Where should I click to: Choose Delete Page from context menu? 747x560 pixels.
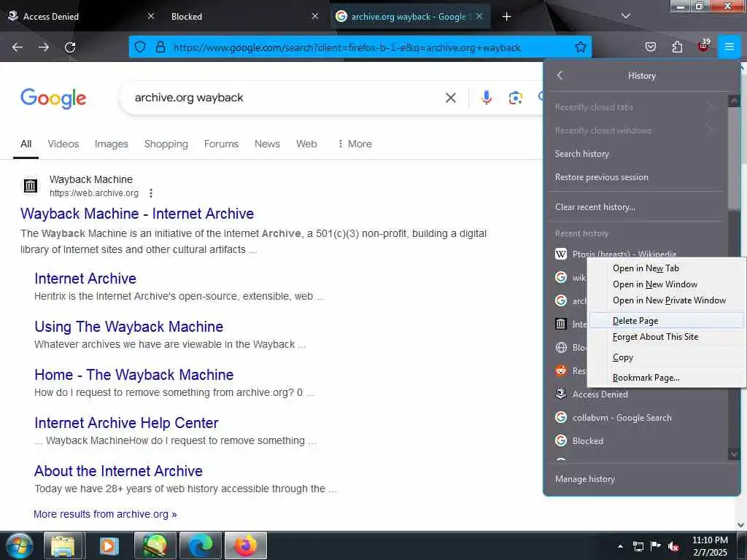coord(667,321)
